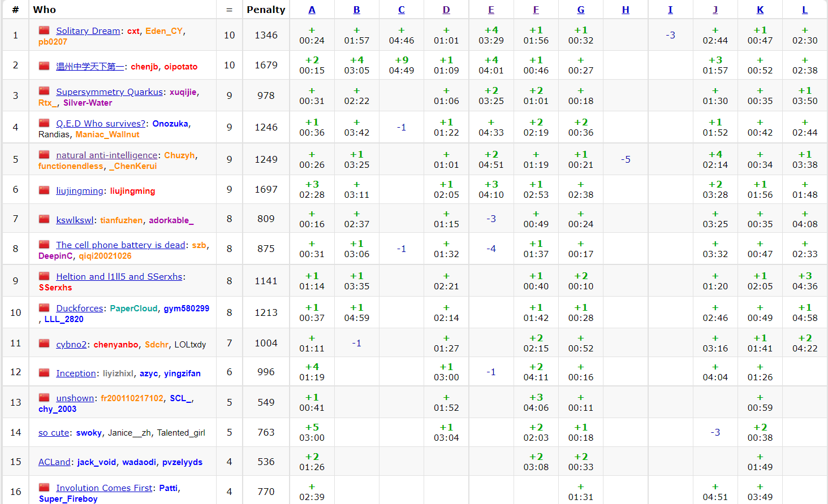828x504 pixels.
Task: Open the so cute team page
Action: (x=54, y=433)
